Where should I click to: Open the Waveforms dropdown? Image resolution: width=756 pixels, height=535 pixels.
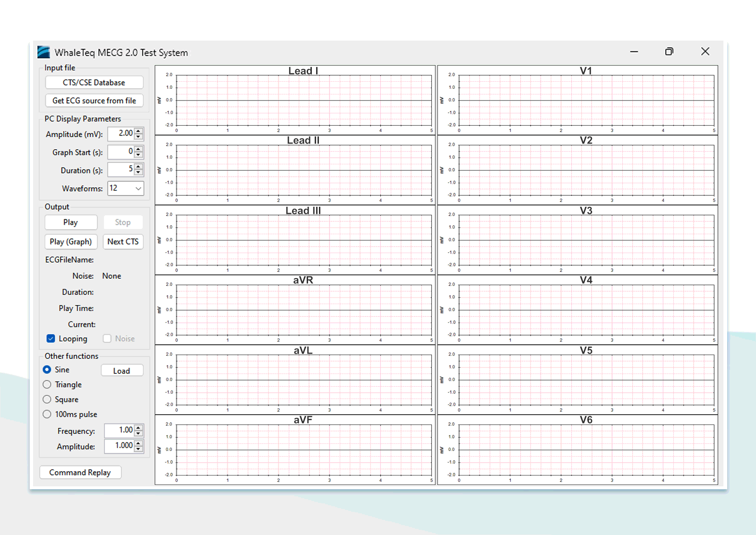pyautogui.click(x=126, y=188)
